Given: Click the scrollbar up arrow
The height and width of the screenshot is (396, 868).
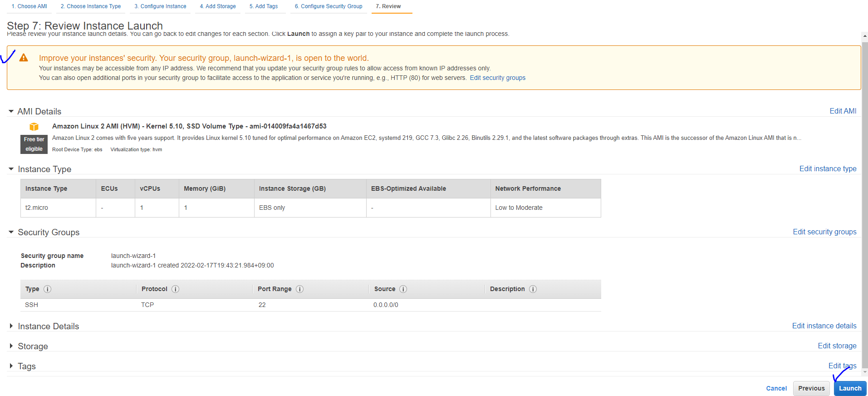Looking at the screenshot, I should [x=865, y=35].
